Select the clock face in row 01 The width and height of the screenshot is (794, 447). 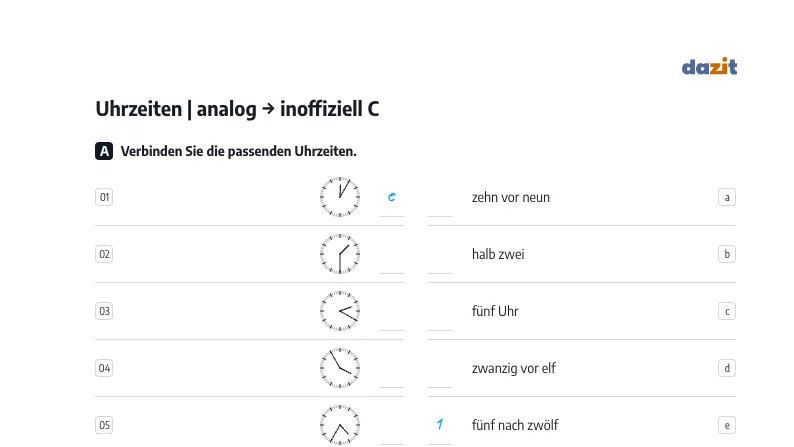[x=340, y=197]
